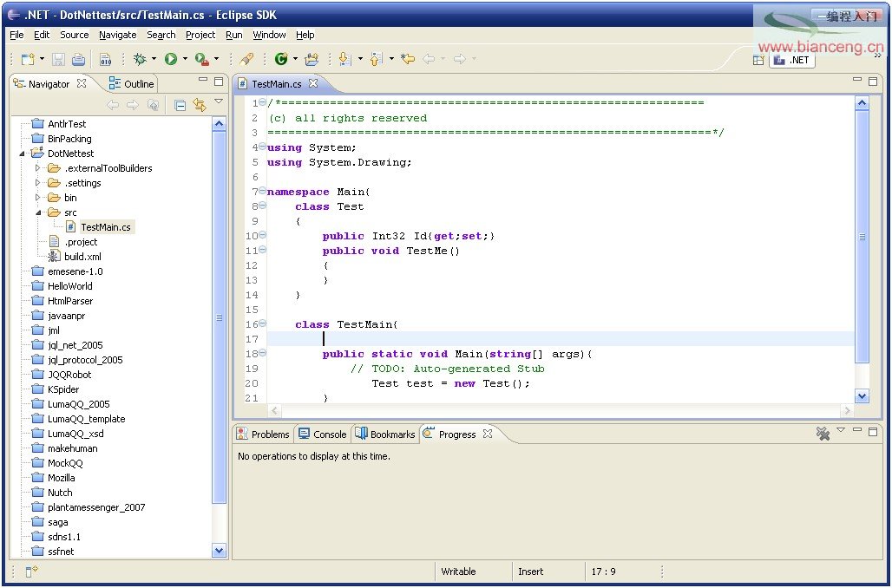This screenshot has width=892, height=588.
Task: Toggle the fold marker at line 4
Action: click(262, 147)
